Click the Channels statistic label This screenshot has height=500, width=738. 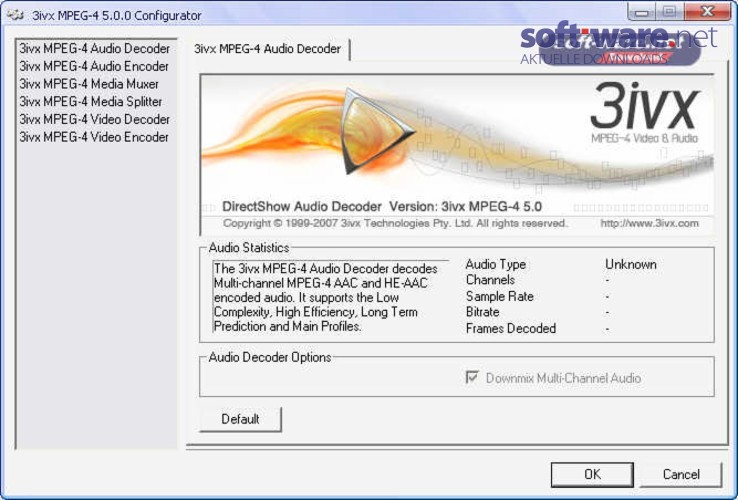click(490, 280)
